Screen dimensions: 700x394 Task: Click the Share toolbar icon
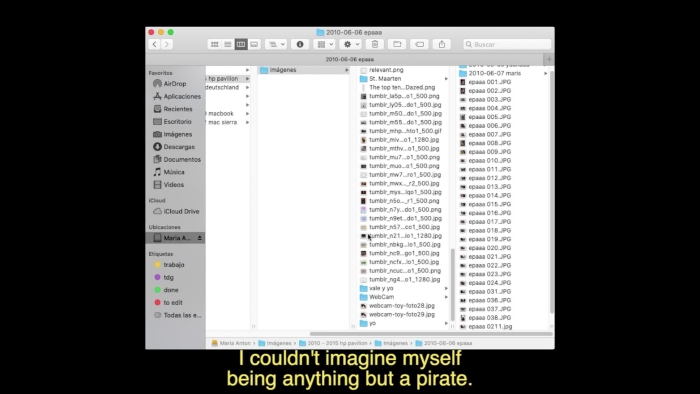(x=442, y=44)
